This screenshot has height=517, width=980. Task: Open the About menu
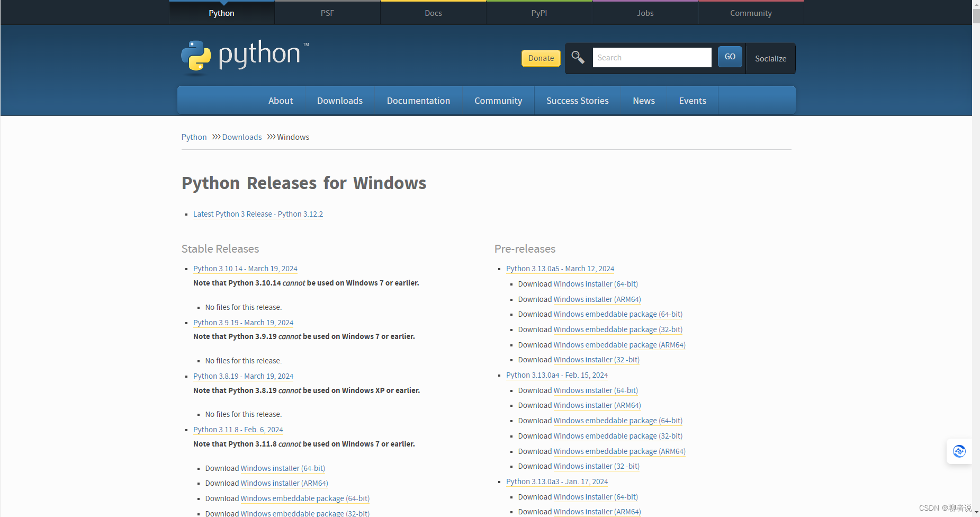pyautogui.click(x=281, y=100)
